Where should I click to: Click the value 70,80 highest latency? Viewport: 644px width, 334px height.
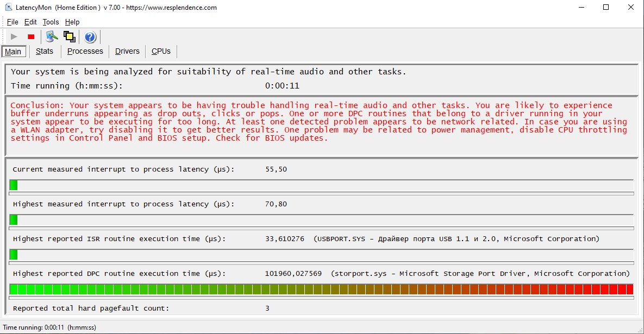click(276, 204)
